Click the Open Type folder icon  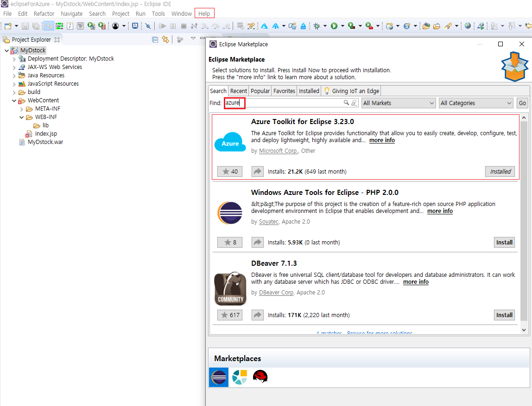point(426,26)
